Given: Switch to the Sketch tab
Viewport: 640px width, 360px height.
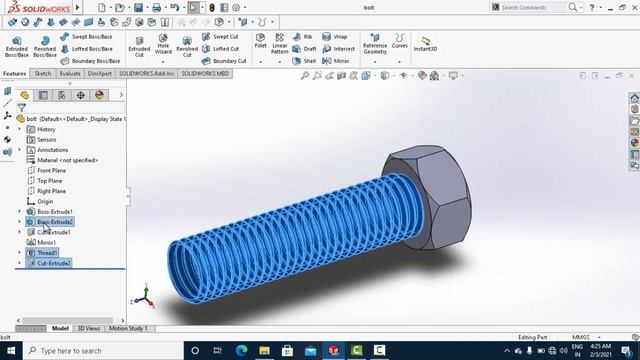Looking at the screenshot, I should pyautogui.click(x=43, y=73).
